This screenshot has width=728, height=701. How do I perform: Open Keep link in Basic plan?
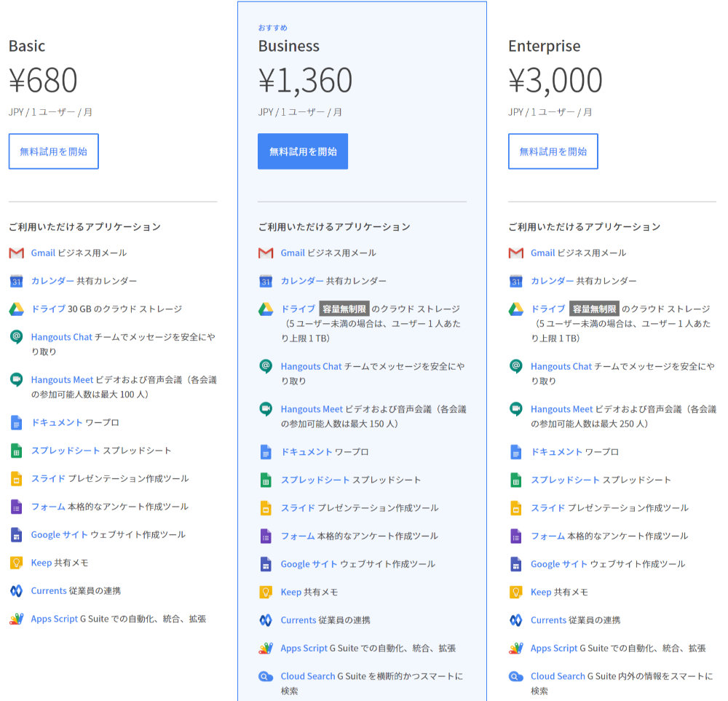pos(41,563)
